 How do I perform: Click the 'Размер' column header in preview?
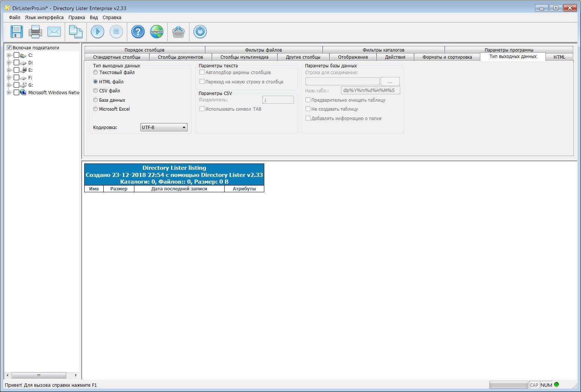(119, 189)
